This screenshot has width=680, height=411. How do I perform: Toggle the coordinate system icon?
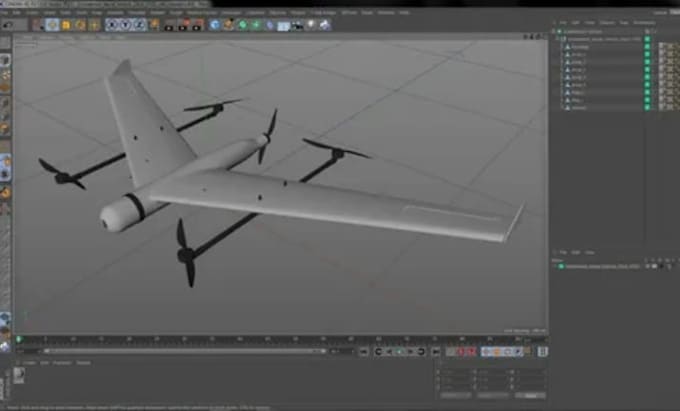click(x=154, y=25)
